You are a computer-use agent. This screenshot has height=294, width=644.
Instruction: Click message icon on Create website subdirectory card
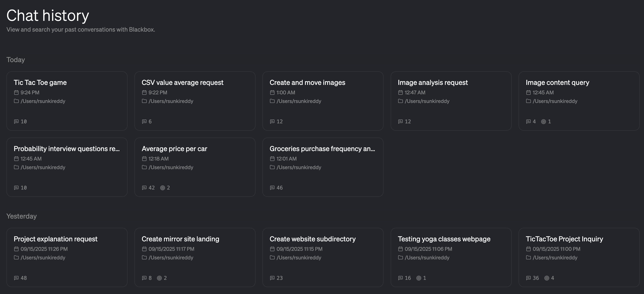pos(272,278)
